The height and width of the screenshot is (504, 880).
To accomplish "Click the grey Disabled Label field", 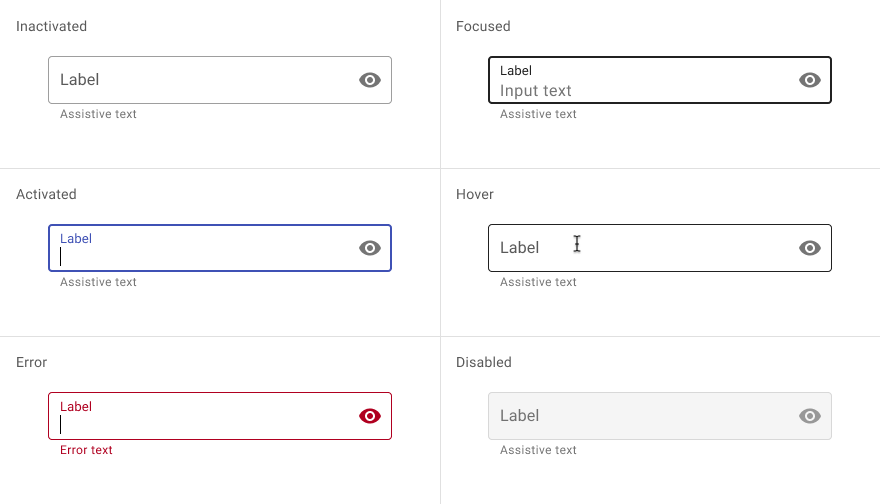I will (660, 416).
